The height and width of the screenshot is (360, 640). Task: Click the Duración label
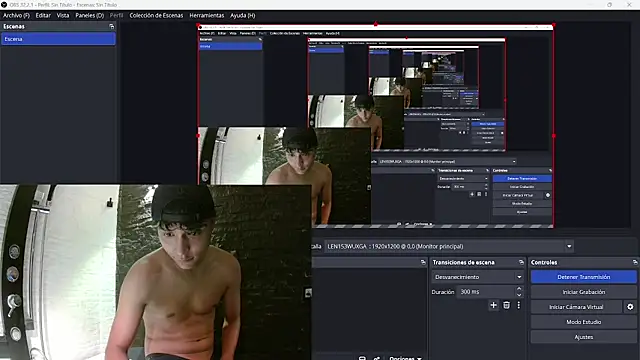click(443, 292)
